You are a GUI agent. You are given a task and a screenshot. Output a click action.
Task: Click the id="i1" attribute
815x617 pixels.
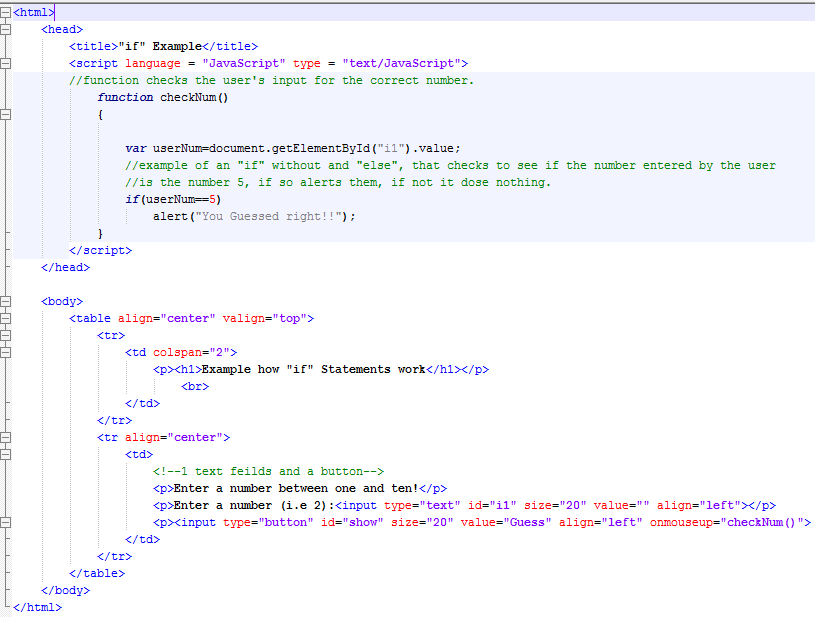coord(492,505)
